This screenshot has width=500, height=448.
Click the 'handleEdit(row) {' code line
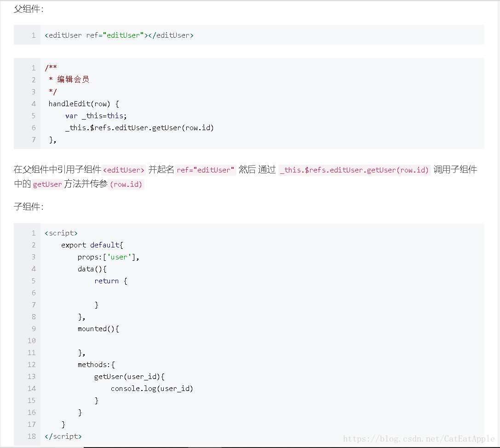(84, 104)
